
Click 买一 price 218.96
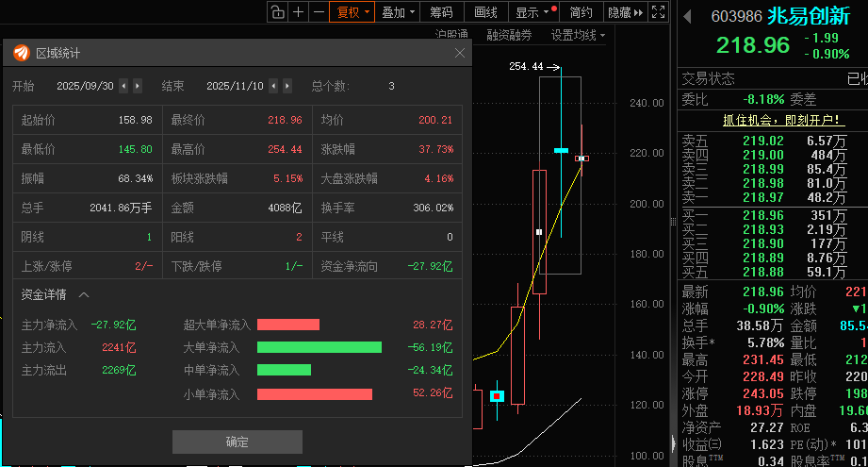pos(763,215)
